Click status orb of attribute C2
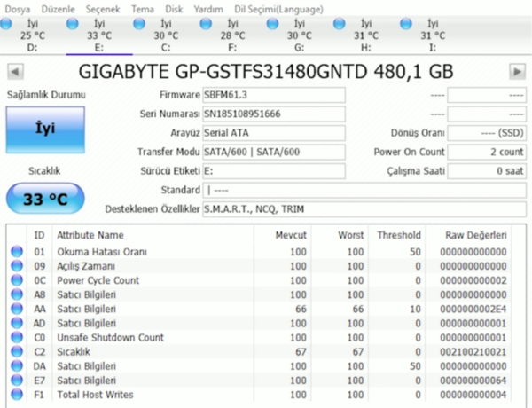 tap(17, 351)
